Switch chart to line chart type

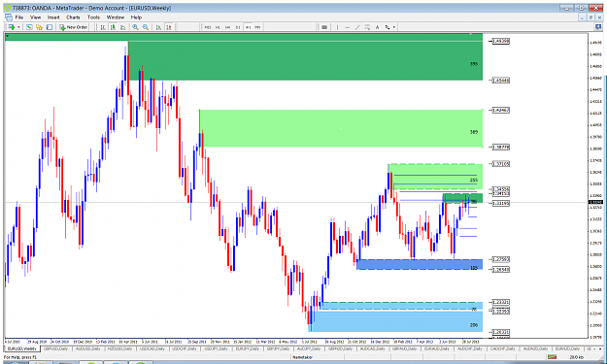pyautogui.click(x=123, y=27)
